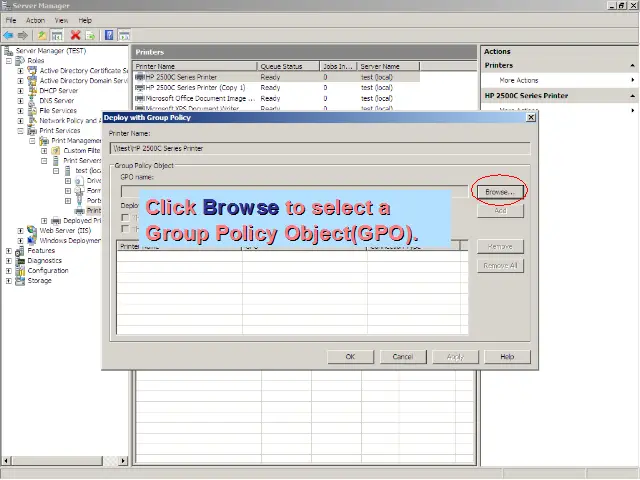Click the Cancel button in the dialog
This screenshot has height=480, width=640.
[403, 357]
